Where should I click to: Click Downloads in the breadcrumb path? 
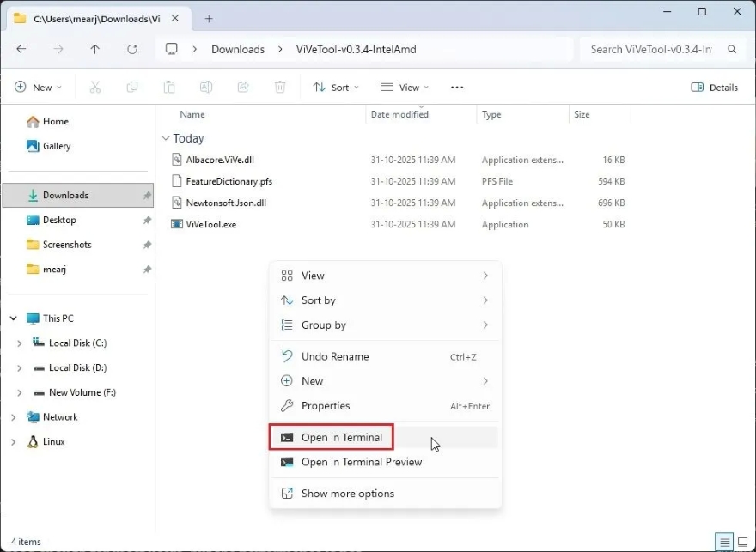pos(238,49)
